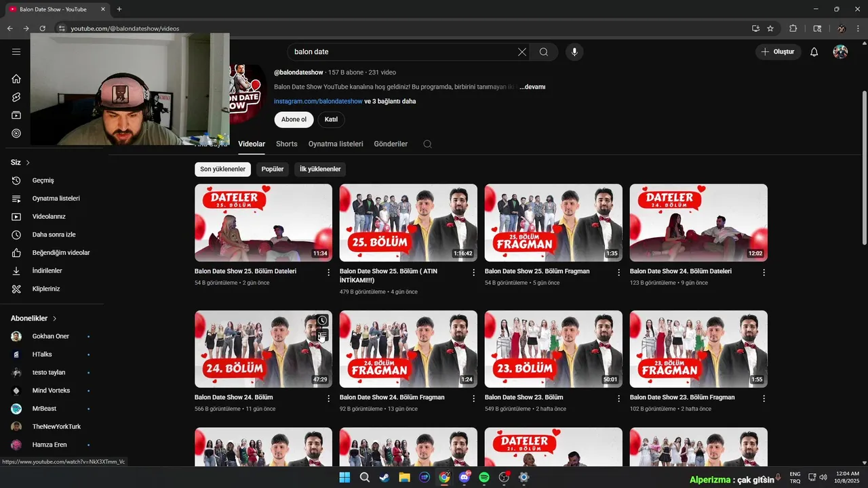Screen dimensions: 868x488
Task: Open ve 3 bağlantı daha links
Action: pyautogui.click(x=390, y=101)
